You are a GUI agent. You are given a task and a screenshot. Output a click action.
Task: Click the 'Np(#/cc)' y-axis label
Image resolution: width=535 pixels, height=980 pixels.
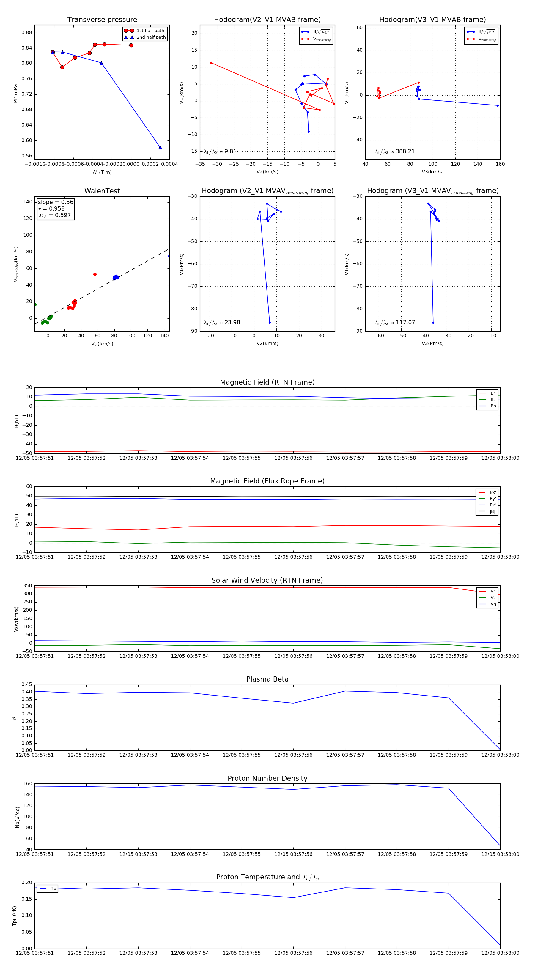[x=17, y=817]
